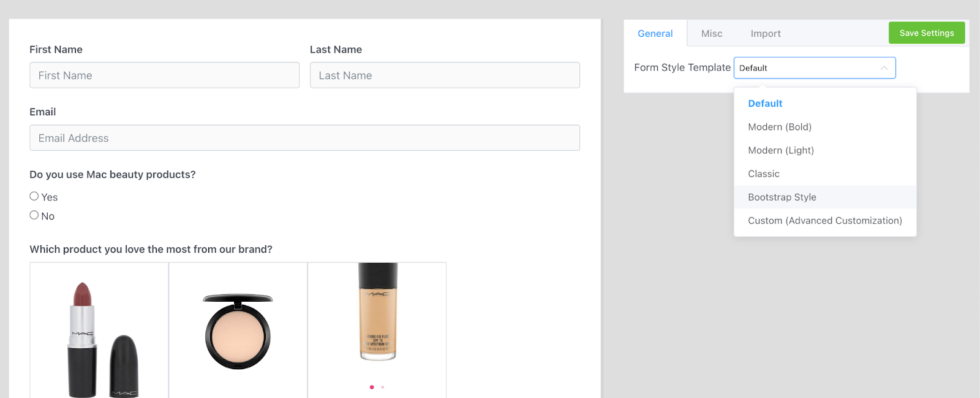This screenshot has height=398, width=980.
Task: Choose the lipstick product image
Action: coord(99,331)
